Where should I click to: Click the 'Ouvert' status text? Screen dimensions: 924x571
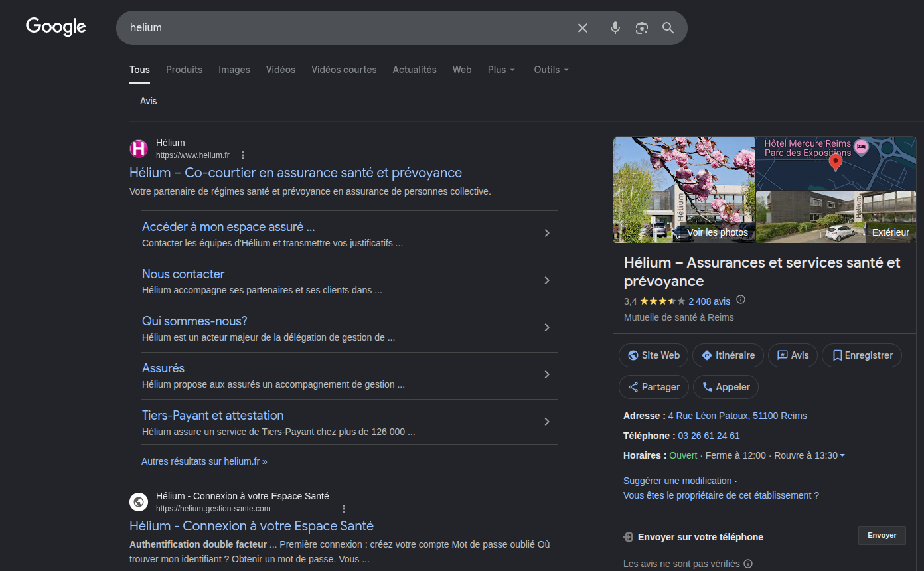683,455
